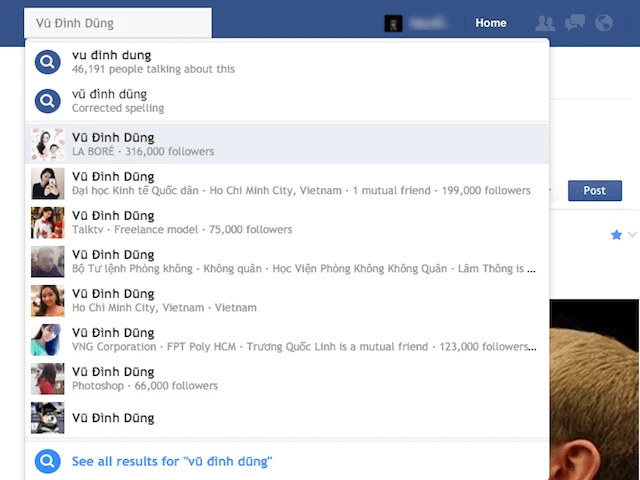Open the profile photo with LA BORÉ result
The image size is (640, 480).
click(47, 144)
